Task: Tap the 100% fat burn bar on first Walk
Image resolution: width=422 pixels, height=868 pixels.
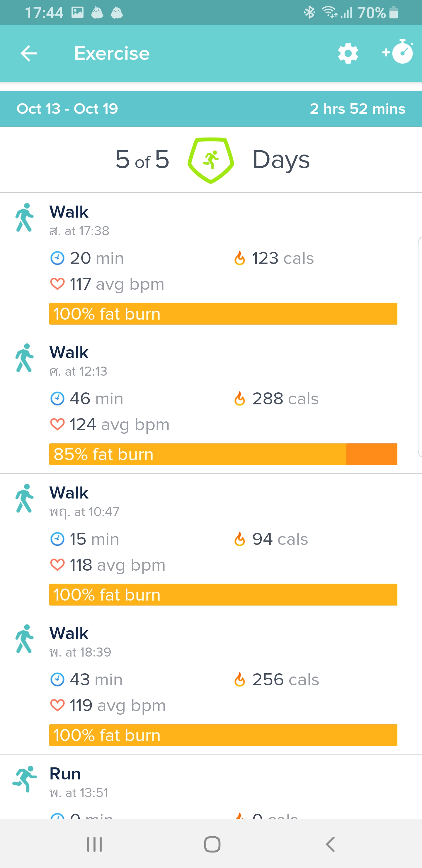Action: (x=223, y=314)
